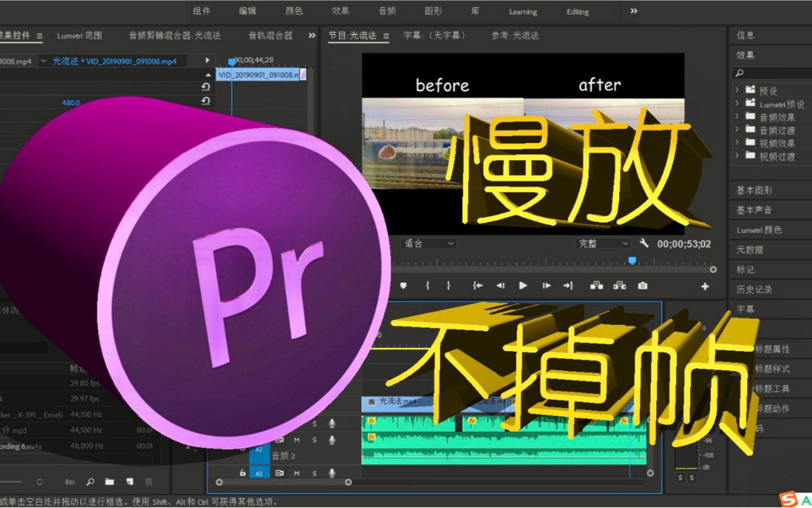
Task: Solo track A2 with S button
Action: click(315, 440)
